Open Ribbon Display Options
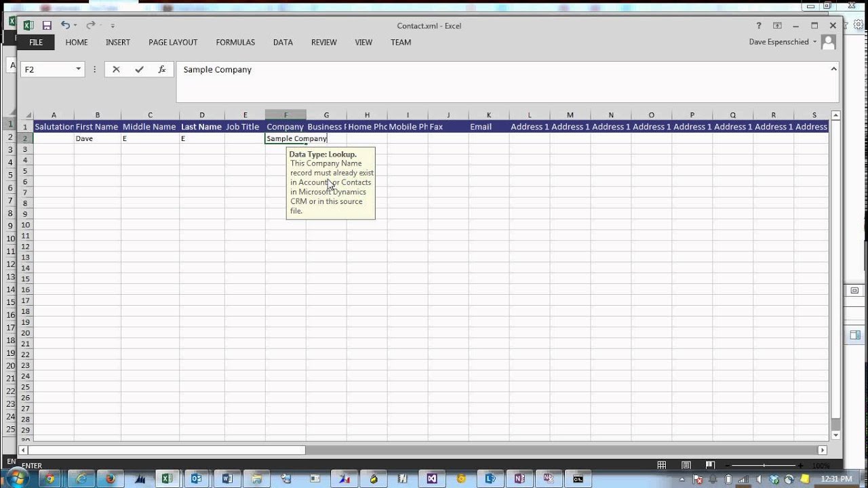 [777, 26]
